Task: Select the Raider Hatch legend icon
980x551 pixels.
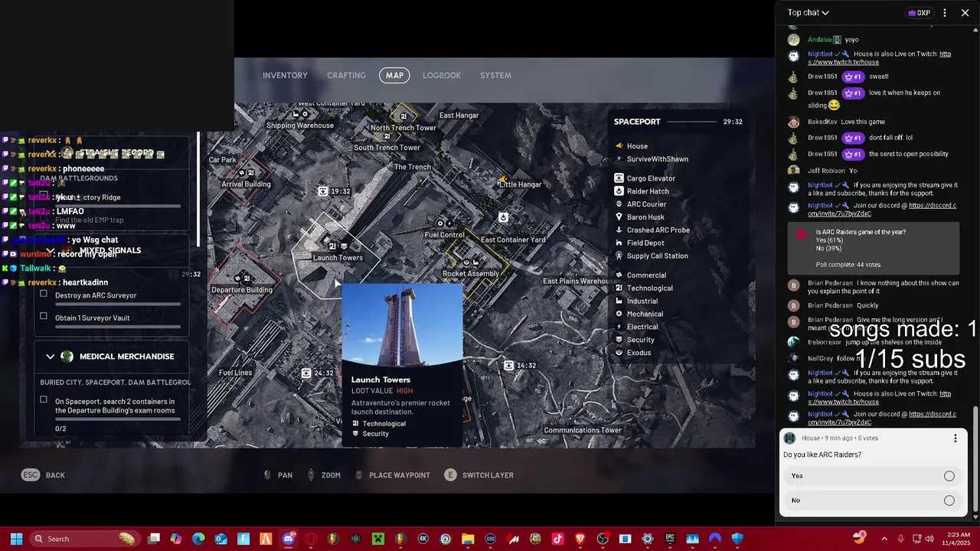Action: (619, 191)
